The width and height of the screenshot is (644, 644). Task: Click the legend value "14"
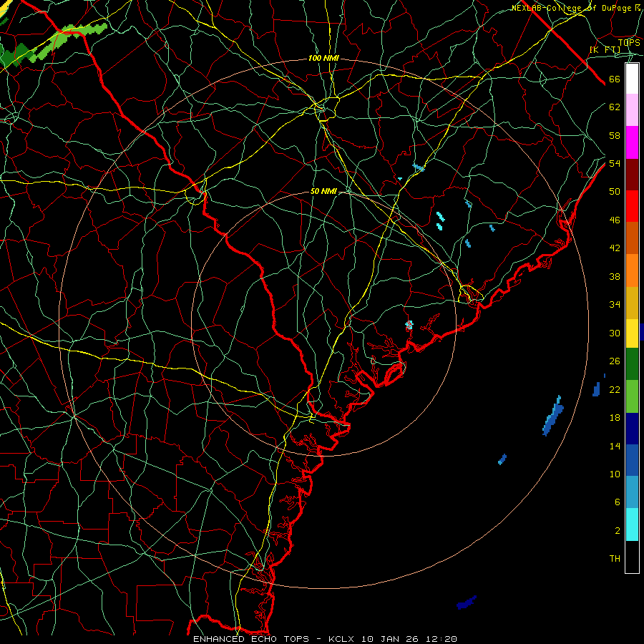coord(615,446)
